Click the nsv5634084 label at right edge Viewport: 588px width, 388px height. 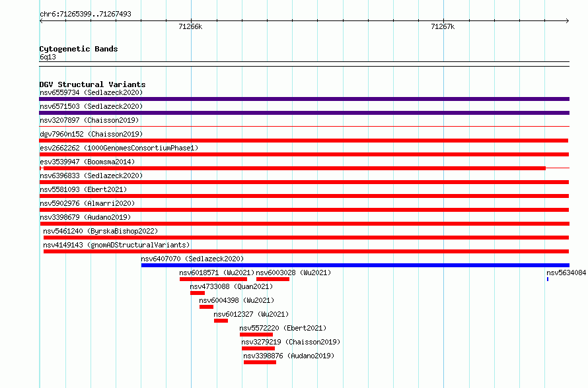(566, 273)
